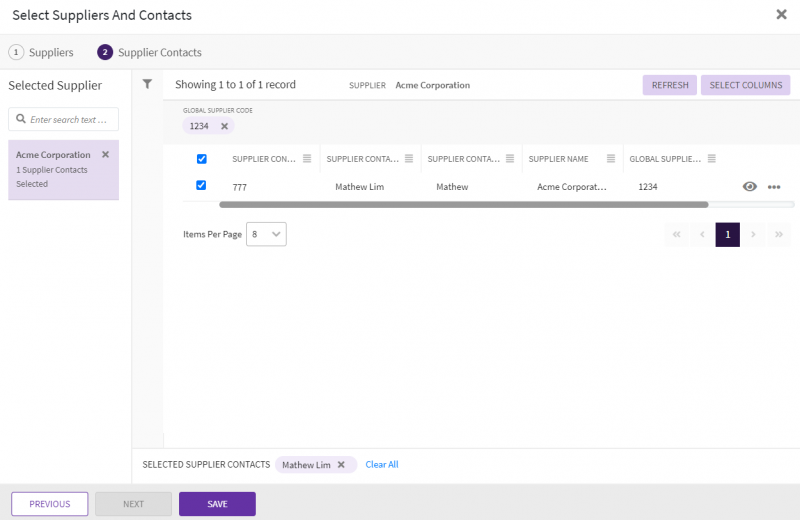Select the Supplier Contacts step tab

pyautogui.click(x=149, y=52)
